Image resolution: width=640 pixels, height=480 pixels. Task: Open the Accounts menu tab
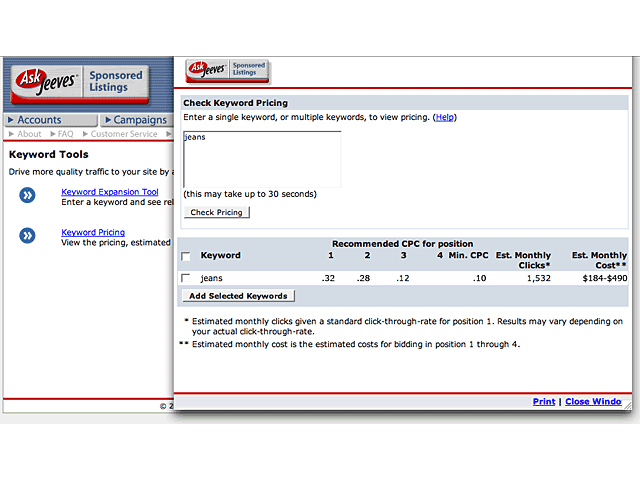(x=51, y=120)
